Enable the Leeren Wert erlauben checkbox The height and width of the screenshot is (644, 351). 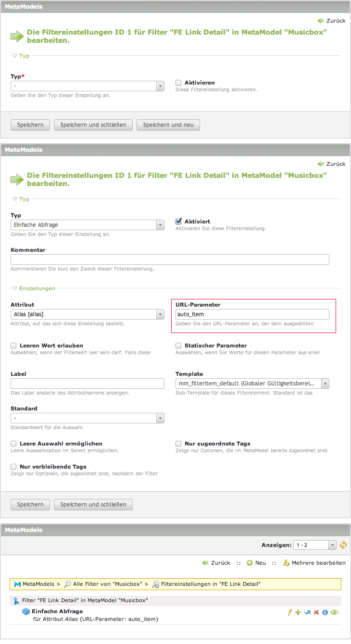13,346
